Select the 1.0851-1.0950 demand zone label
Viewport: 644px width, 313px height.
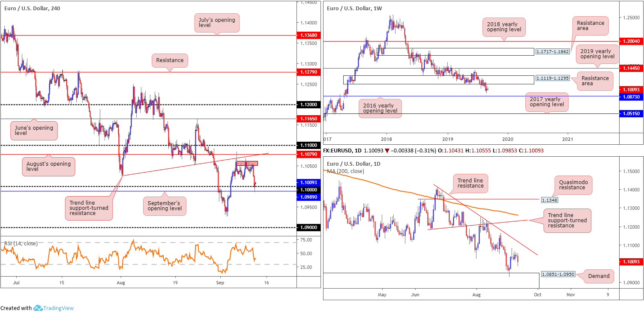[x=557, y=274]
